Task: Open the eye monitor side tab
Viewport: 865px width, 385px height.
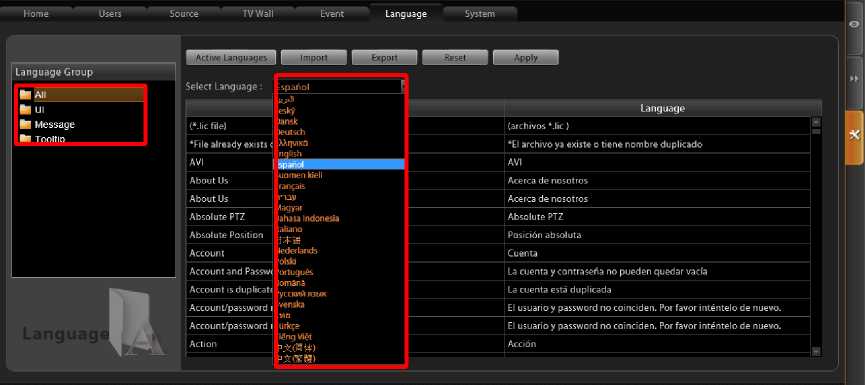Action: [x=855, y=23]
